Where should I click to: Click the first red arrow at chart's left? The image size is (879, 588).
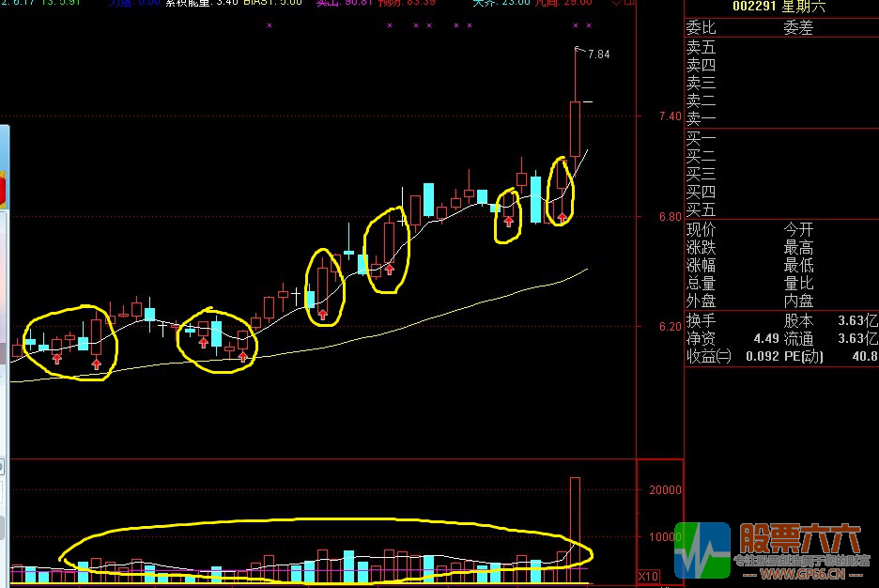(x=56, y=358)
